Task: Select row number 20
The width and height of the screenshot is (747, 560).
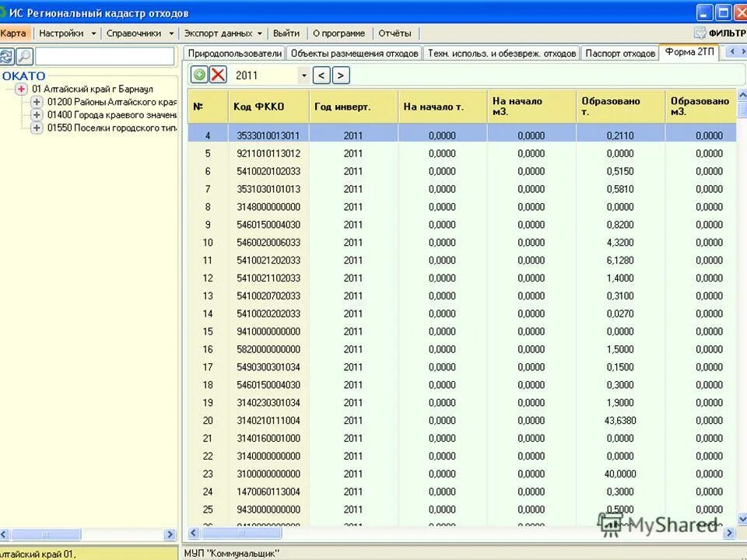Action: 208,421
